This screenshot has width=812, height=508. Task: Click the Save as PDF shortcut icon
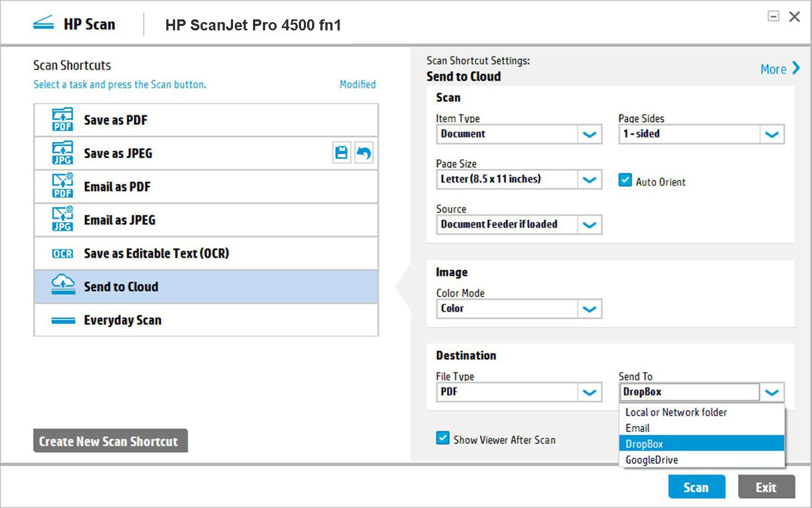[x=62, y=119]
